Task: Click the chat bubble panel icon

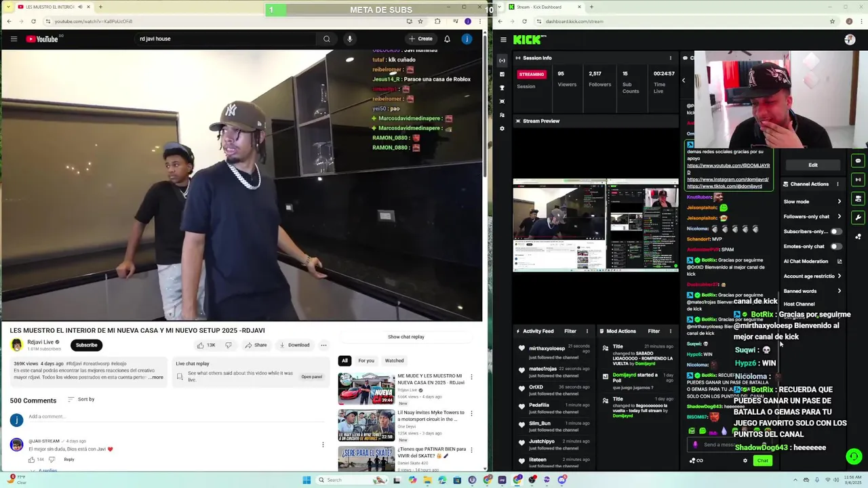Action: click(x=858, y=161)
